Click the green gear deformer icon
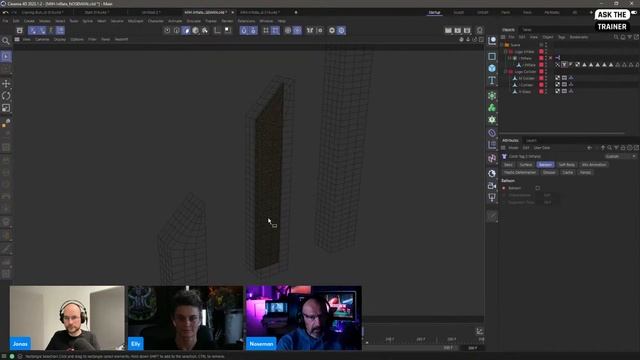Image resolution: width=640 pixels, height=360 pixels. click(x=492, y=120)
